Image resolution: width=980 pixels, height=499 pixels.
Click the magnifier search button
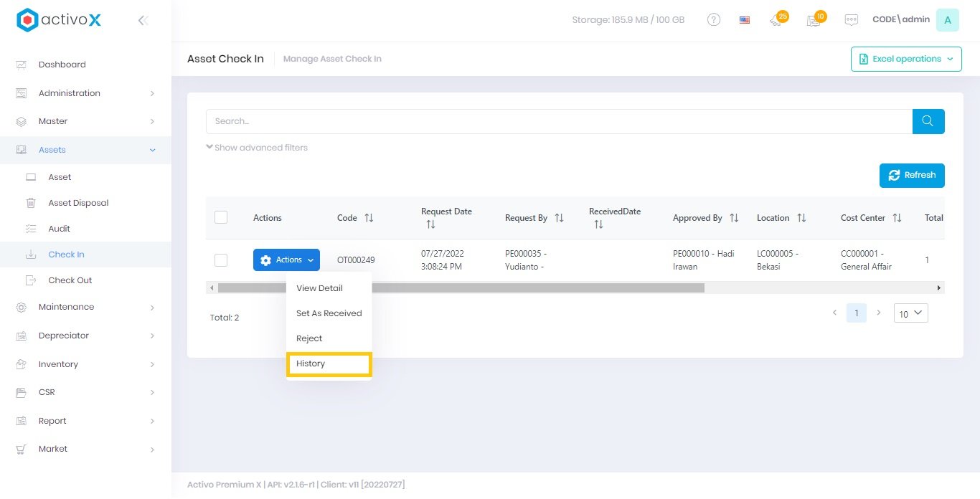[x=928, y=121]
